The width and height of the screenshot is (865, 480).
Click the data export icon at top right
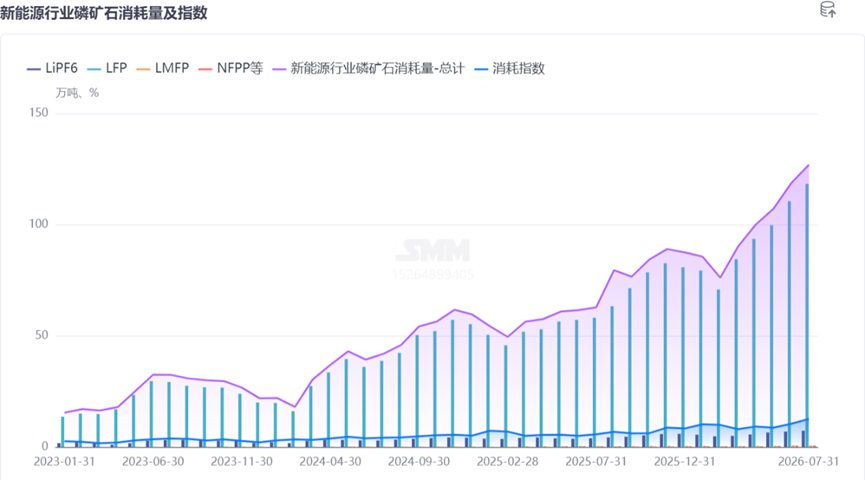pos(827,9)
